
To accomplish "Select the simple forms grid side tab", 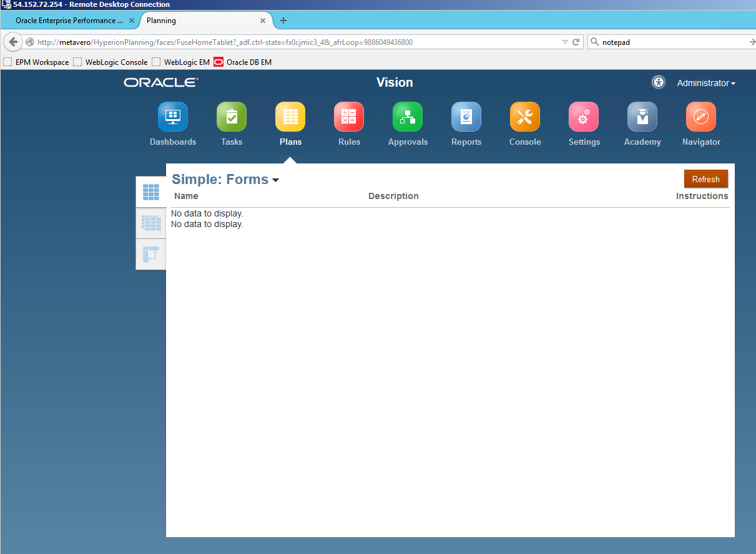I will (x=151, y=192).
